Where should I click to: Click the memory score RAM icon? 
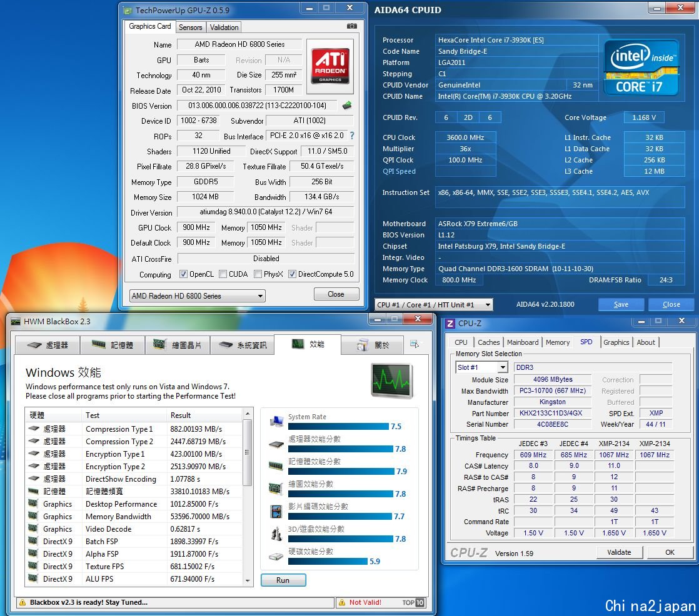click(276, 466)
